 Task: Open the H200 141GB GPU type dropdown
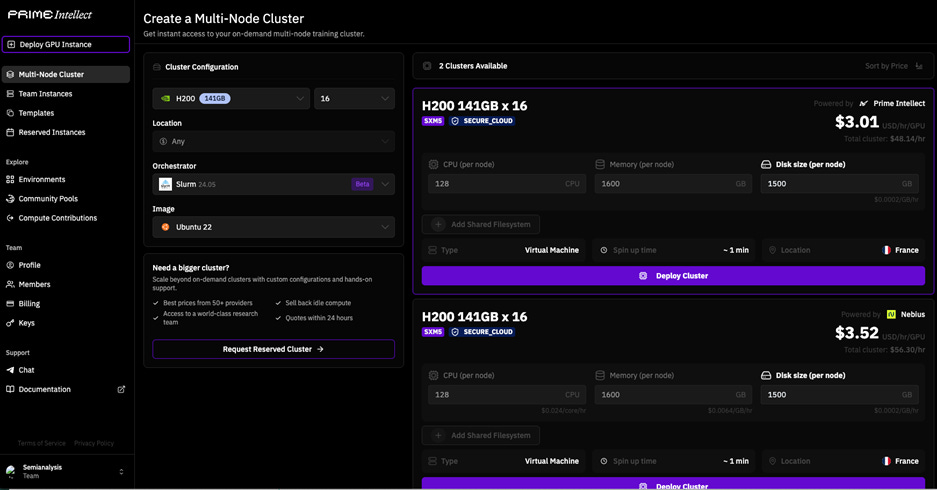coord(231,99)
